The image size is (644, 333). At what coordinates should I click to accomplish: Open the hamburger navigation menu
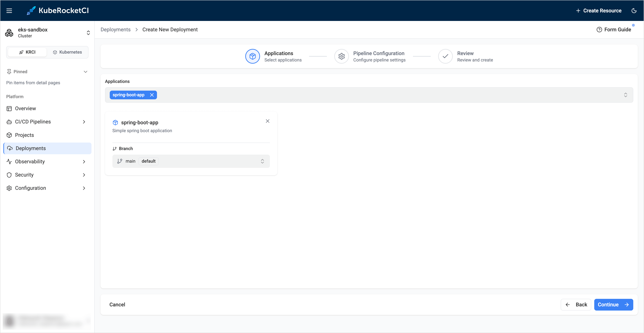pyautogui.click(x=9, y=11)
